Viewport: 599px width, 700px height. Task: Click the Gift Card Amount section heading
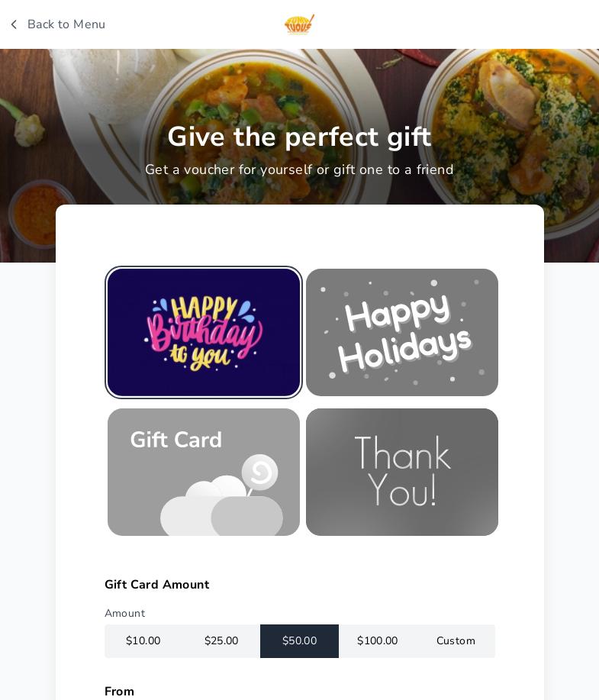pyautogui.click(x=157, y=585)
